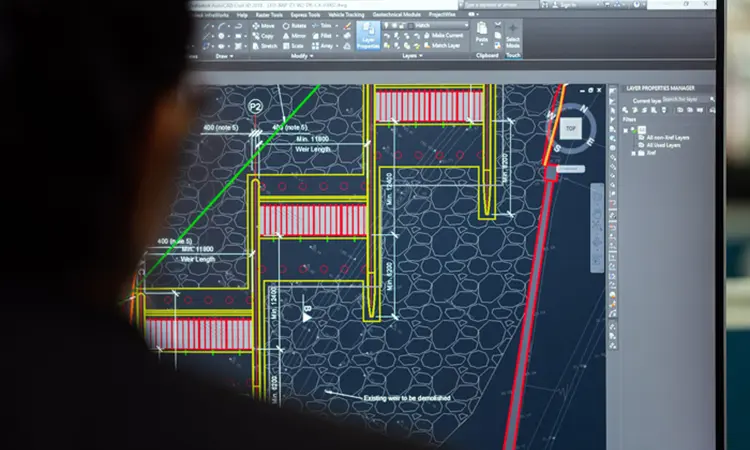
Task: Open Layer Properties from the ribbon
Action: (367, 38)
